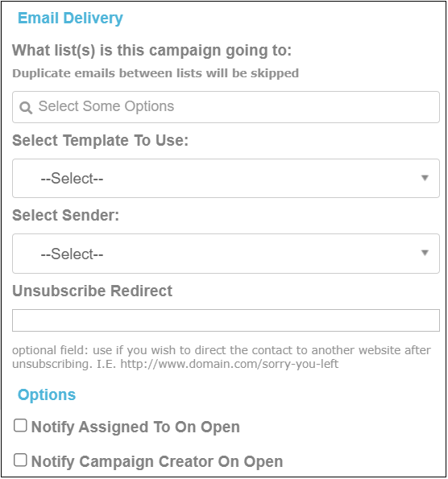Click the Options section heading
Image resolution: width=448 pixels, height=479 pixels.
tap(47, 394)
